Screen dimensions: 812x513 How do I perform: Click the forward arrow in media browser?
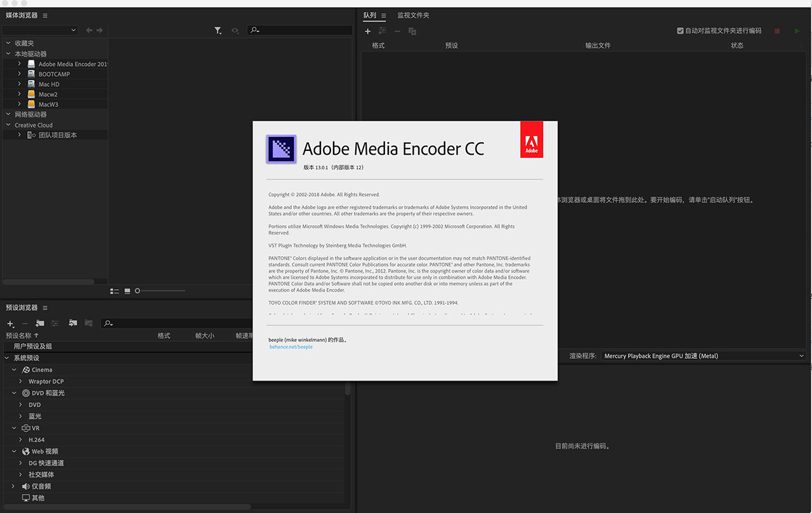[x=100, y=30]
